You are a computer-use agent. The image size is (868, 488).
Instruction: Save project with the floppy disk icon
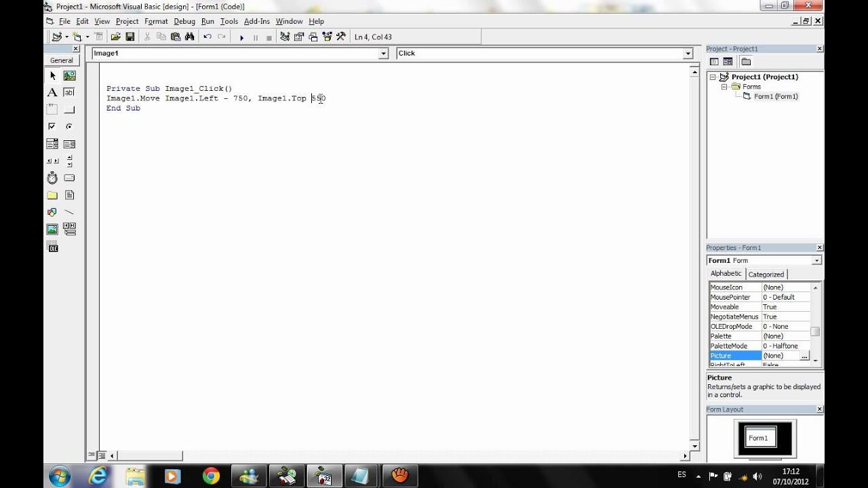point(130,37)
